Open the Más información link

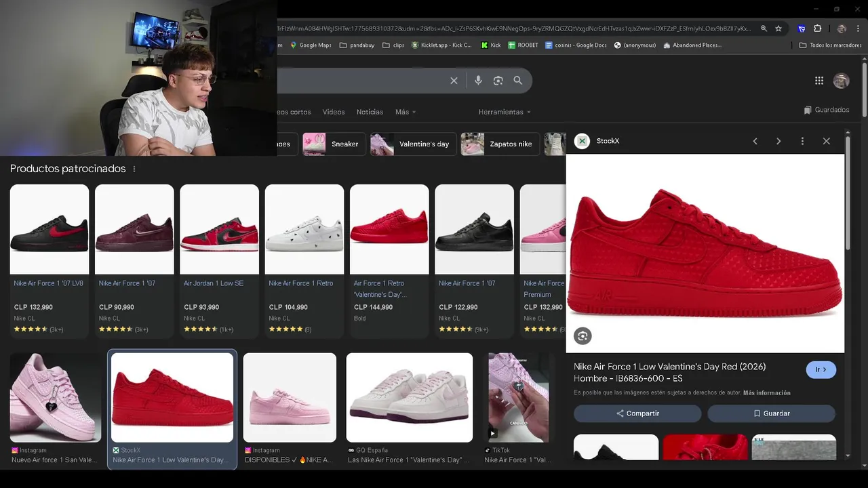(767, 393)
